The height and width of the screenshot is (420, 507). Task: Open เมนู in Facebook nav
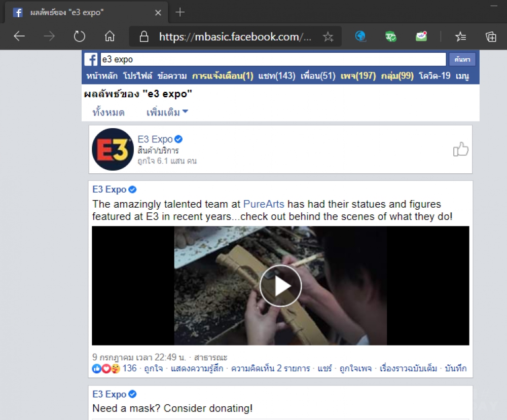point(462,75)
